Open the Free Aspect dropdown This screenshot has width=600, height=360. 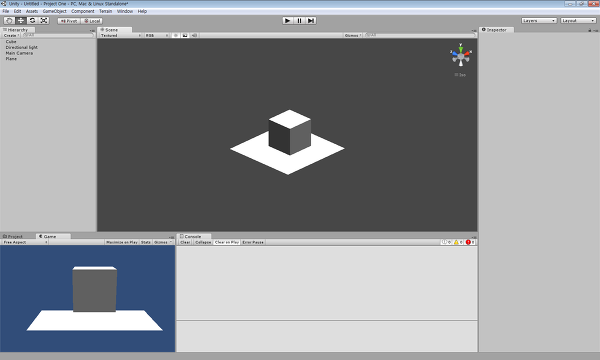tap(25, 243)
